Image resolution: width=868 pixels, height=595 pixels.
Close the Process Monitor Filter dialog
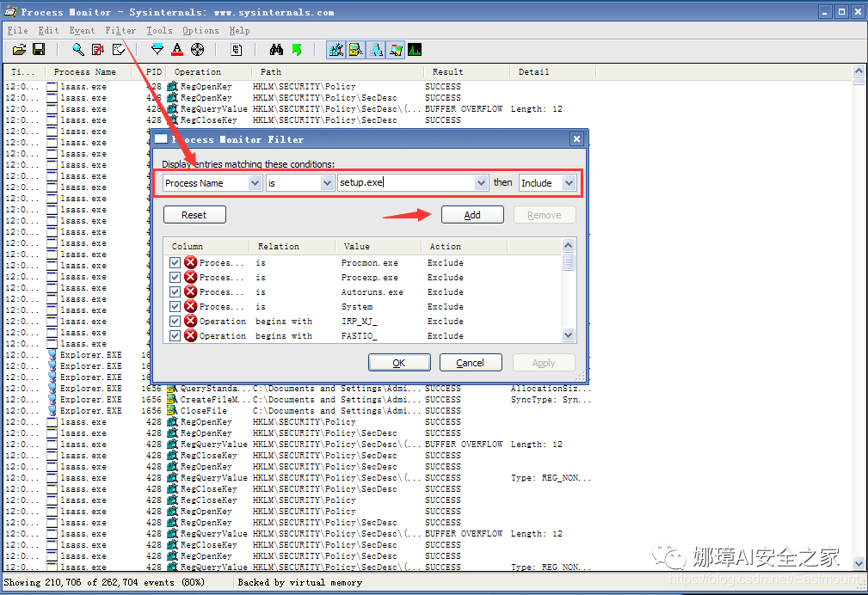coord(576,139)
